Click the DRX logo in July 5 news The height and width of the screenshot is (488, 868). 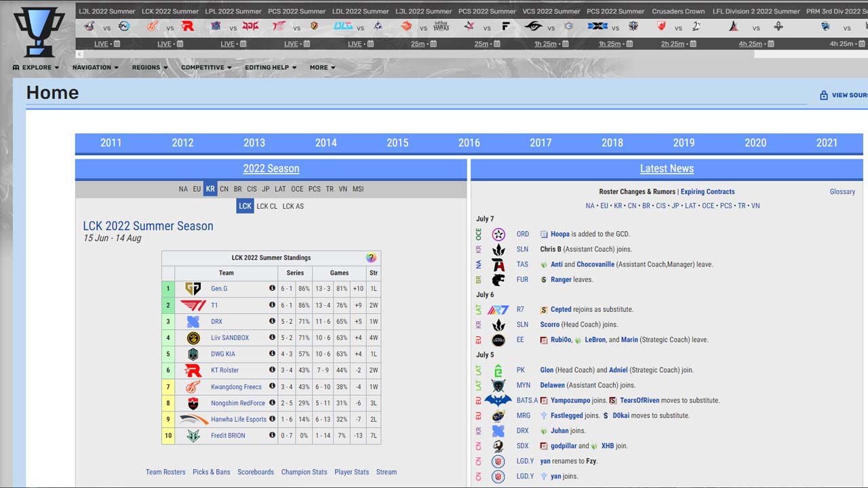498,430
